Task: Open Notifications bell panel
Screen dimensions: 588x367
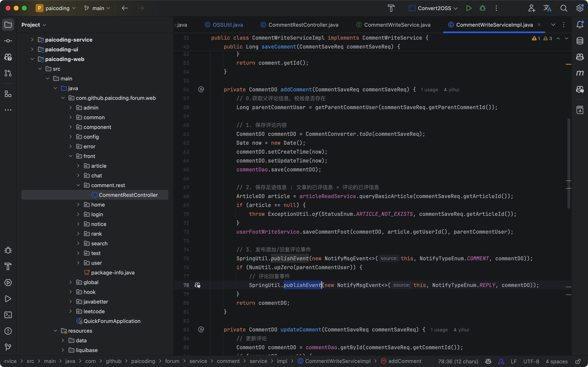Action: coord(580,25)
